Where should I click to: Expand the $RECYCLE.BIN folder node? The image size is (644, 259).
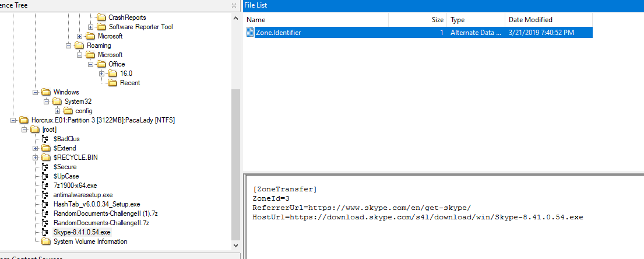click(36, 157)
